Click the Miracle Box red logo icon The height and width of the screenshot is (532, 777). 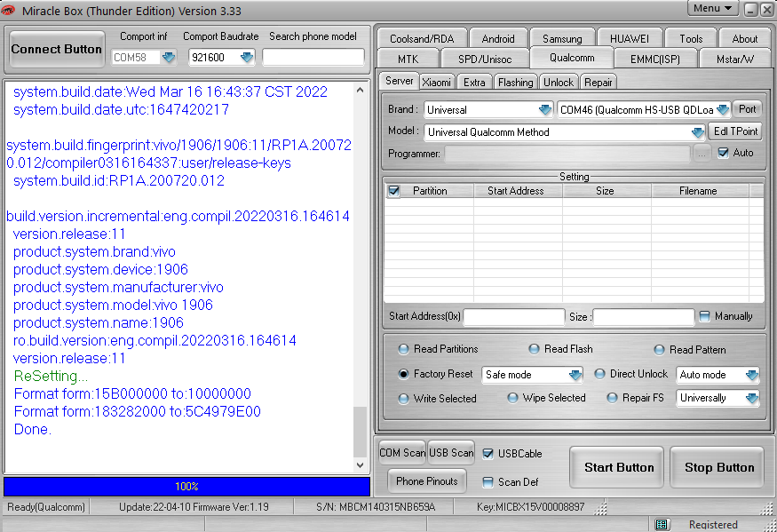[7, 10]
